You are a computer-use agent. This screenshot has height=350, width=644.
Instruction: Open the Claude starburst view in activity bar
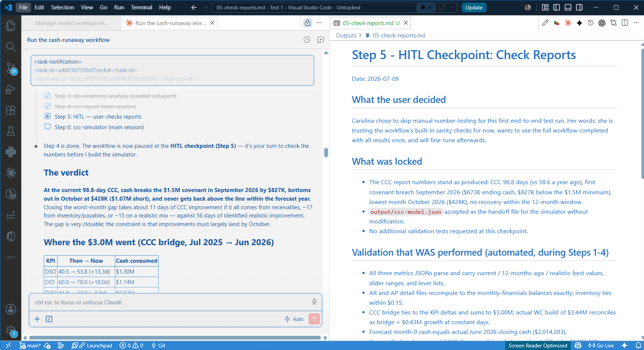pyautogui.click(x=11, y=173)
